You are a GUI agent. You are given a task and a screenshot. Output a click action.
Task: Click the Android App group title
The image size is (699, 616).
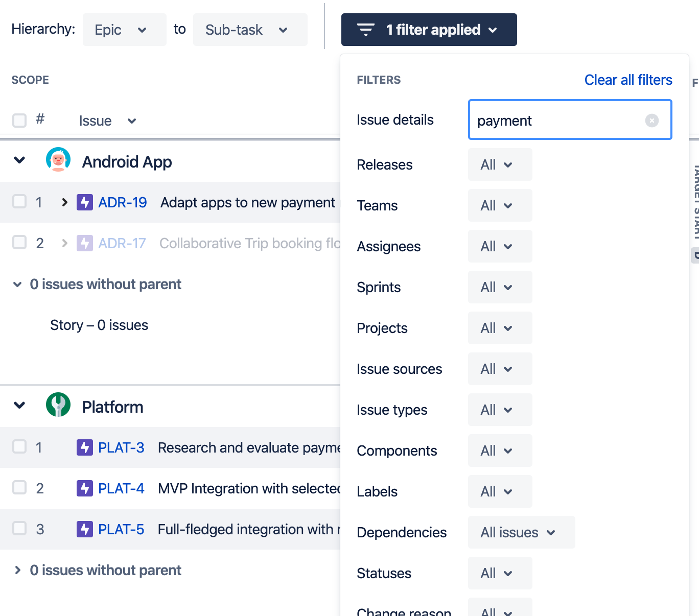[x=127, y=162]
